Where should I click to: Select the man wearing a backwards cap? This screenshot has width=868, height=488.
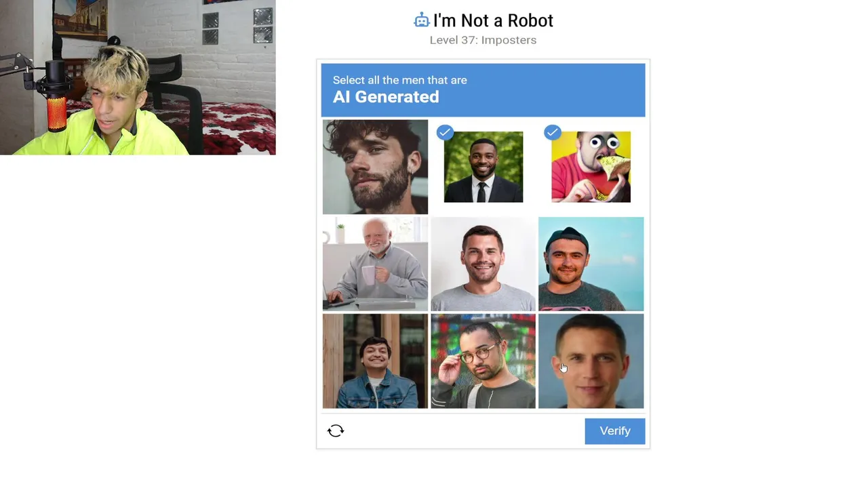[x=591, y=264]
